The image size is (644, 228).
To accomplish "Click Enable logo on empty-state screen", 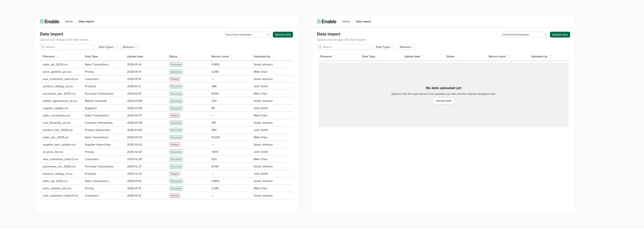I will click(x=327, y=21).
